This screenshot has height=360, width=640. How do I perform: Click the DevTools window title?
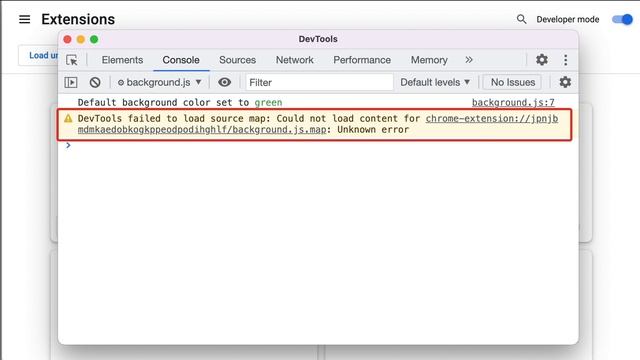(318, 39)
